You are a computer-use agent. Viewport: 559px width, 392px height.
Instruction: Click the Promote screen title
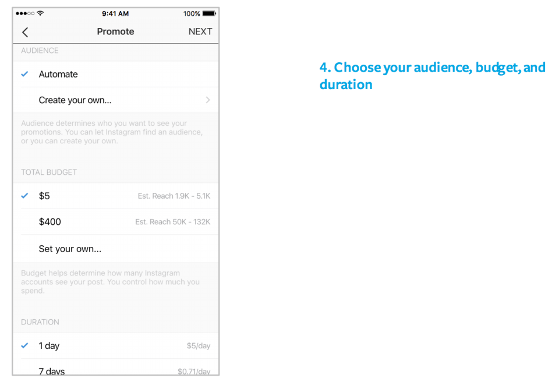(x=115, y=31)
